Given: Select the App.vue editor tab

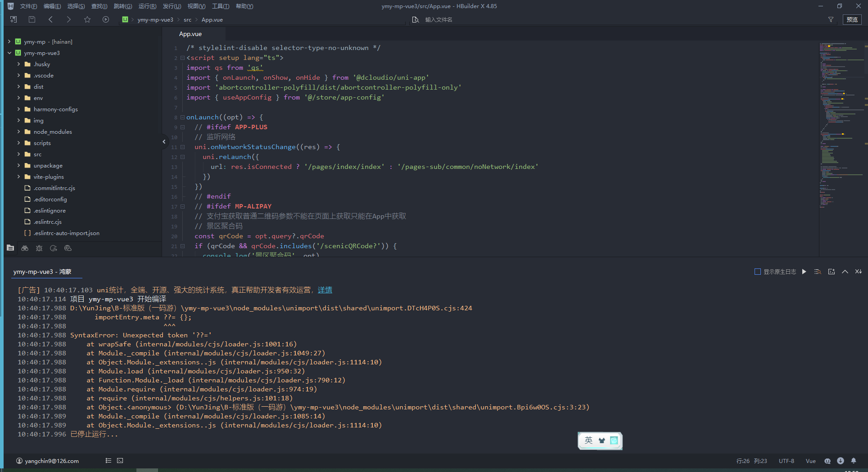Looking at the screenshot, I should (190, 34).
